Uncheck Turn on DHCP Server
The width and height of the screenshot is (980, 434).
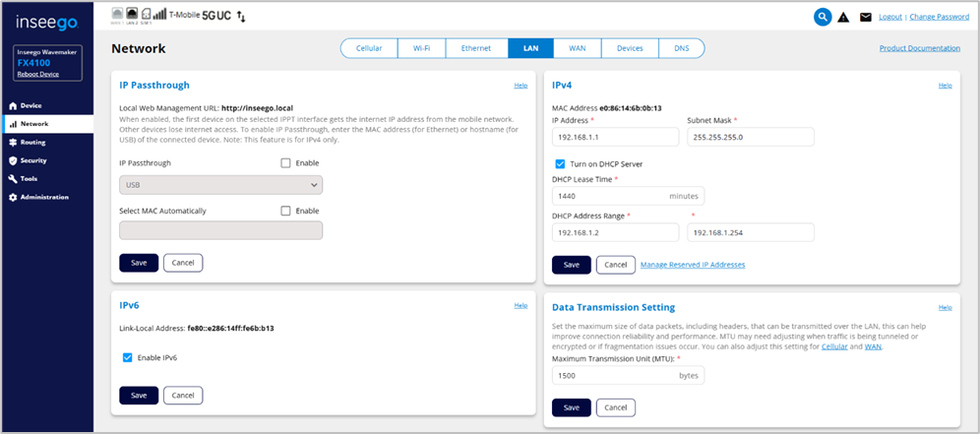(560, 163)
